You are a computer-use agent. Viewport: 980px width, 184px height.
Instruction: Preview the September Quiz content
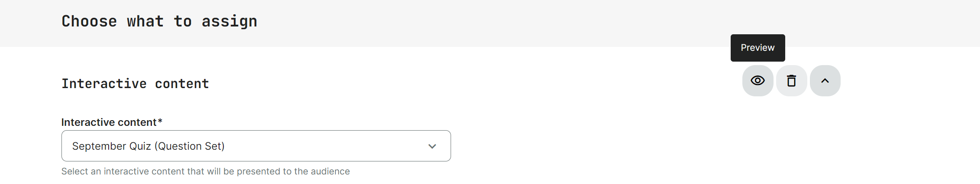coord(758,81)
